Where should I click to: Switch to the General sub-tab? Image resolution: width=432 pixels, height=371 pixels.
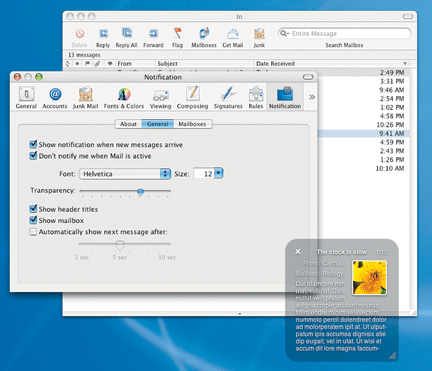point(158,124)
